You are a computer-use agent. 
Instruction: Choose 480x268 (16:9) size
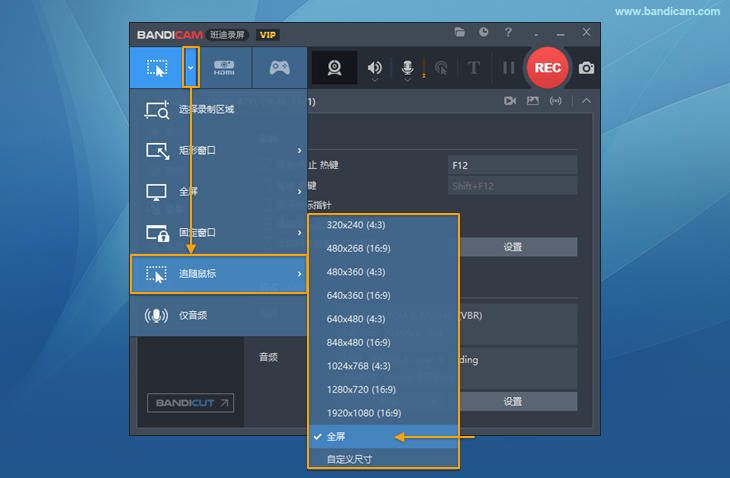(384, 249)
